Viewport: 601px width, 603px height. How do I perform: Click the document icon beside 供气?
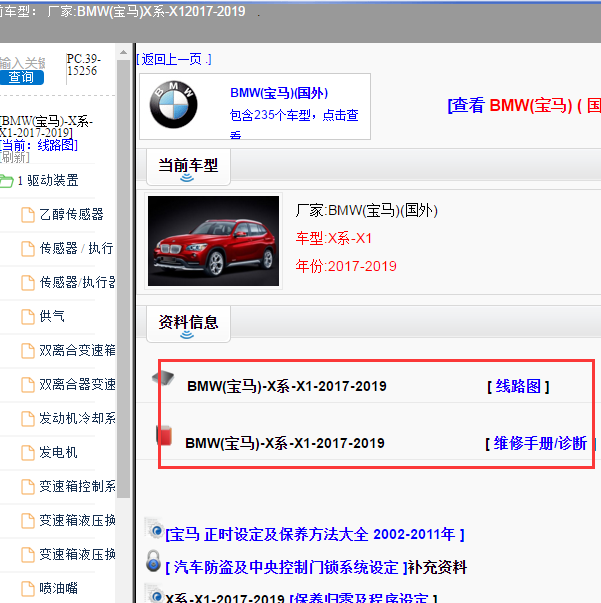[28, 316]
